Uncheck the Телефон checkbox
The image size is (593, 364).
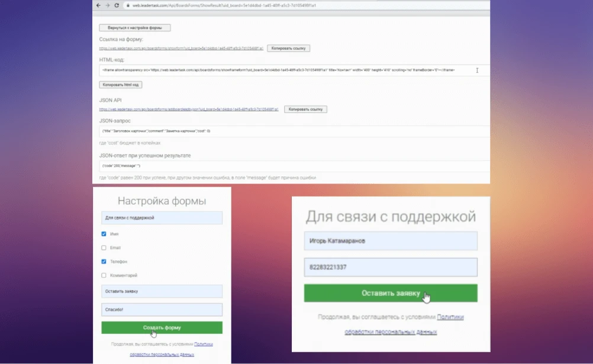104,261
